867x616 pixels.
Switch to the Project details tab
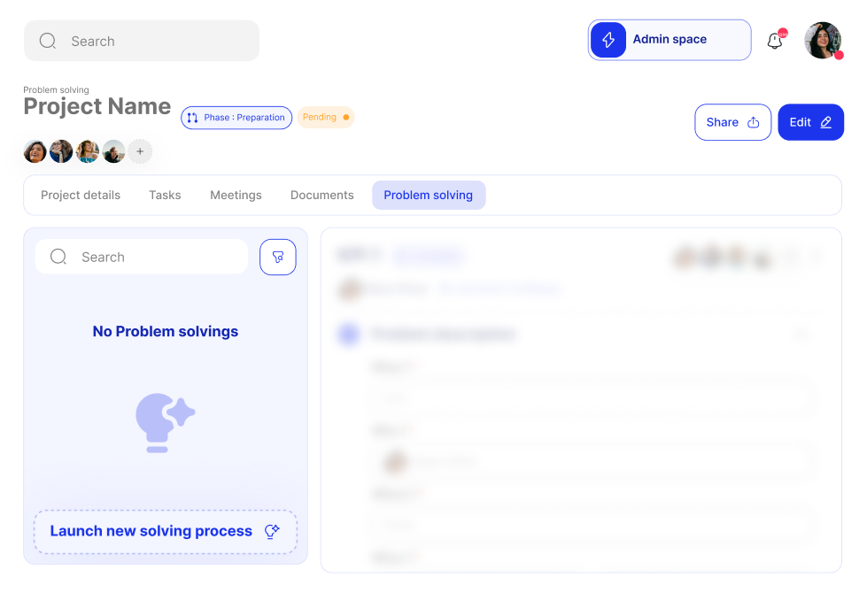click(x=81, y=195)
